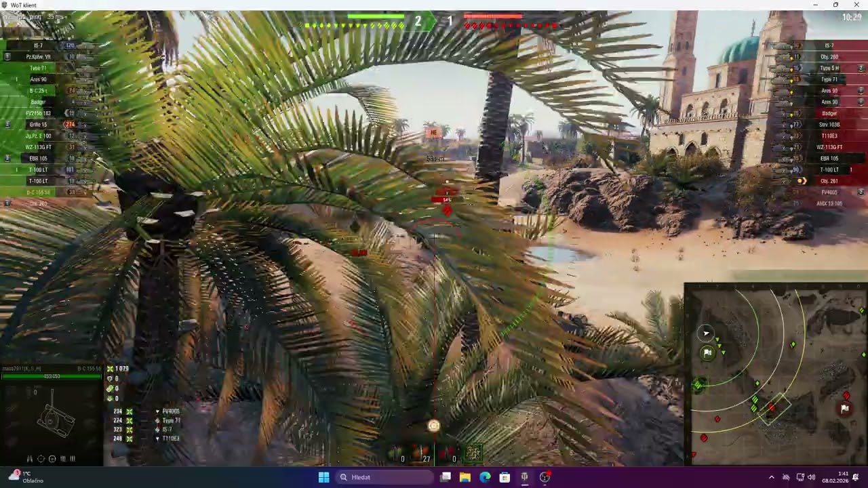
Task: Click the red enemy marker near the enemy base flag
Action: (x=846, y=396)
